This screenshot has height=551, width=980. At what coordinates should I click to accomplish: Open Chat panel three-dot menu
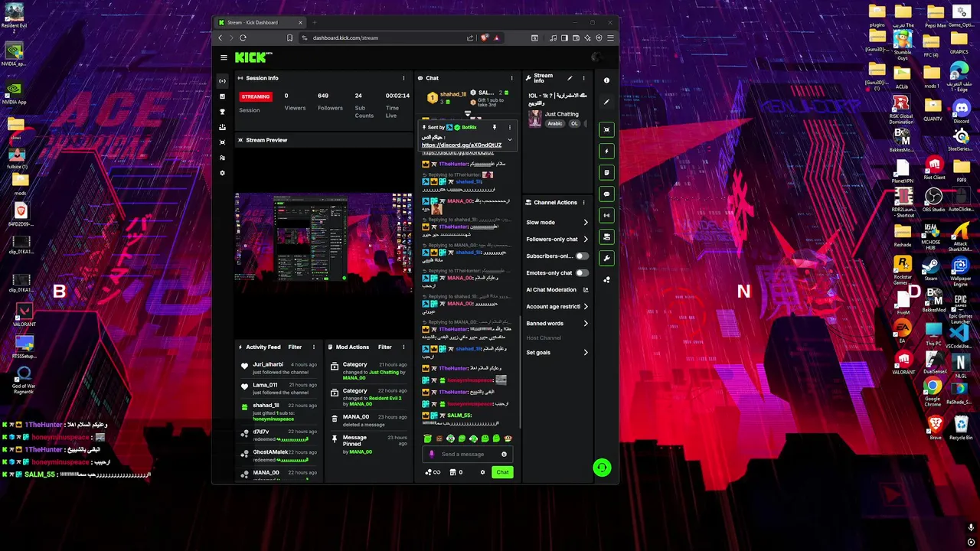point(511,78)
